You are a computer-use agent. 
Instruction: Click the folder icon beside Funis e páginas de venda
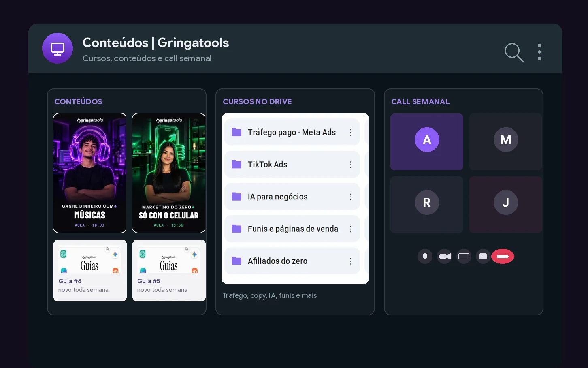point(236,229)
